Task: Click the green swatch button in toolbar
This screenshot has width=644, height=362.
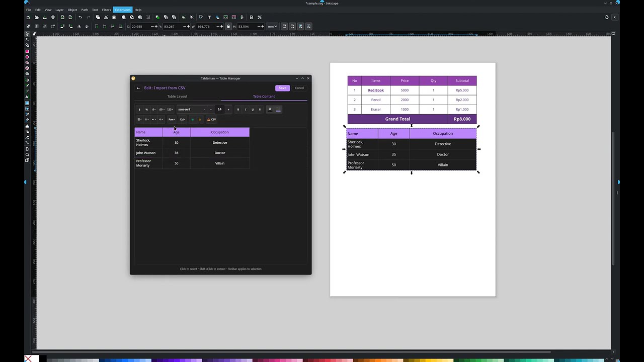Action: [x=192, y=119]
